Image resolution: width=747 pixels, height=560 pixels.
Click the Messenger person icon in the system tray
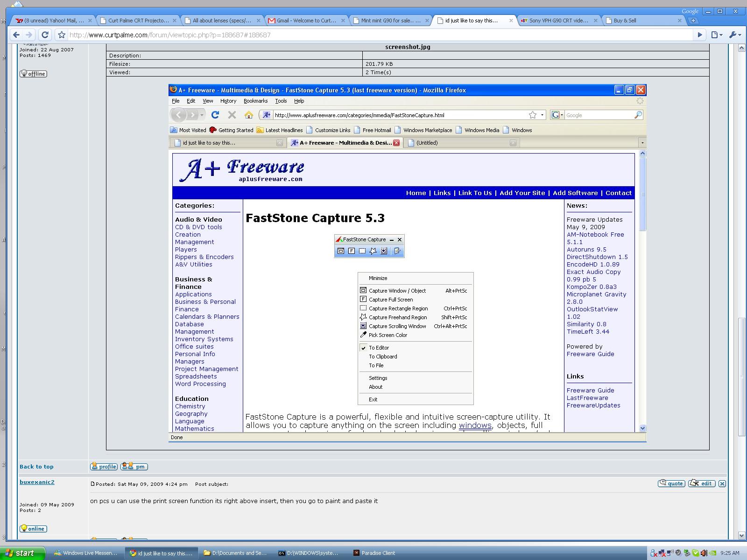click(x=654, y=553)
